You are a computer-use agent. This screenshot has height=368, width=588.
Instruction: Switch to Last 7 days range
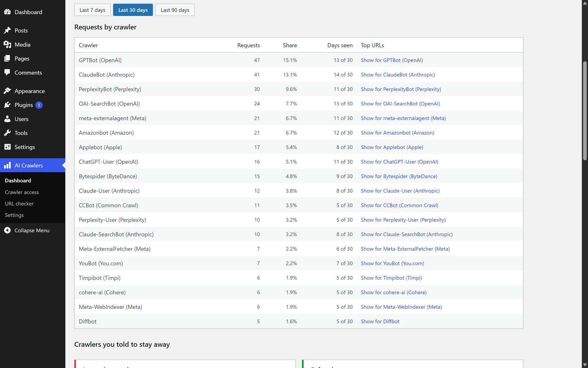pyautogui.click(x=92, y=10)
